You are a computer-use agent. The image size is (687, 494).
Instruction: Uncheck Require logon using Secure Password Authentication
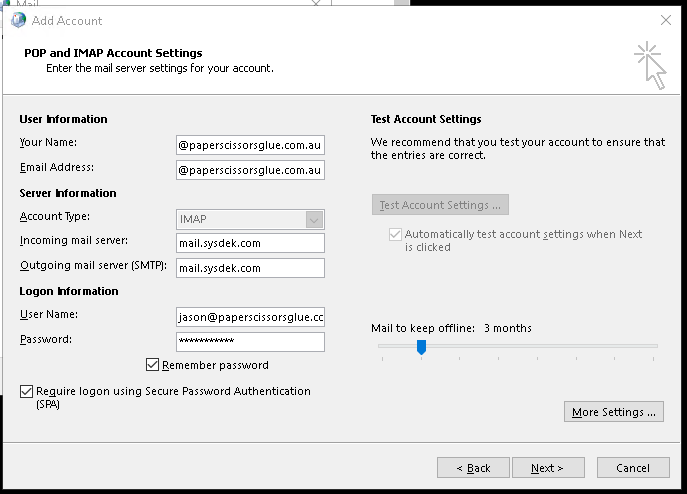(26, 392)
